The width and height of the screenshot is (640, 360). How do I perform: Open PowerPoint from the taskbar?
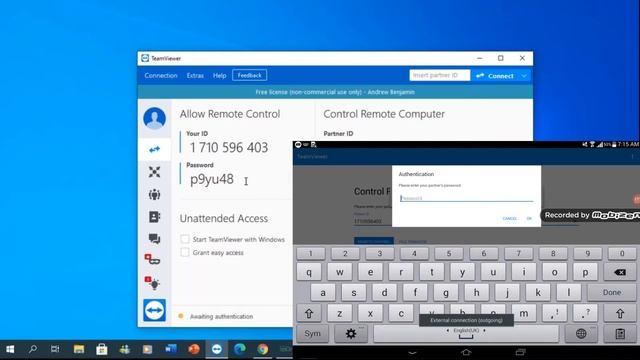pyautogui.click(x=194, y=349)
